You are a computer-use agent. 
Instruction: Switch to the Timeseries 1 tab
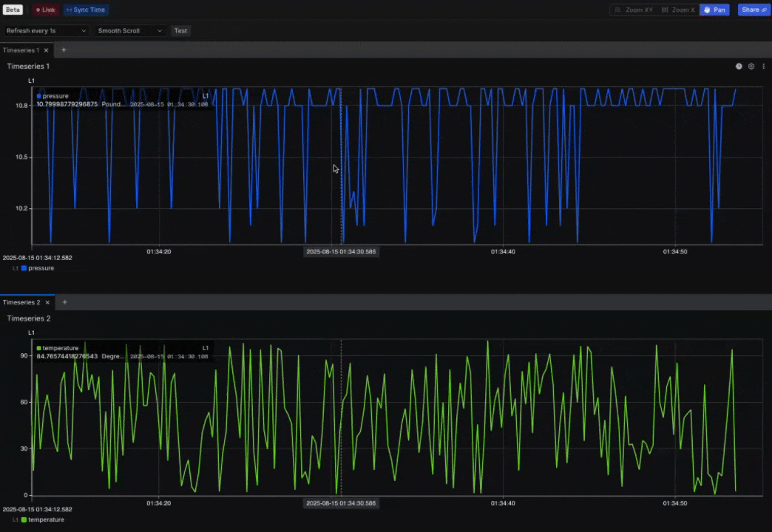21,50
